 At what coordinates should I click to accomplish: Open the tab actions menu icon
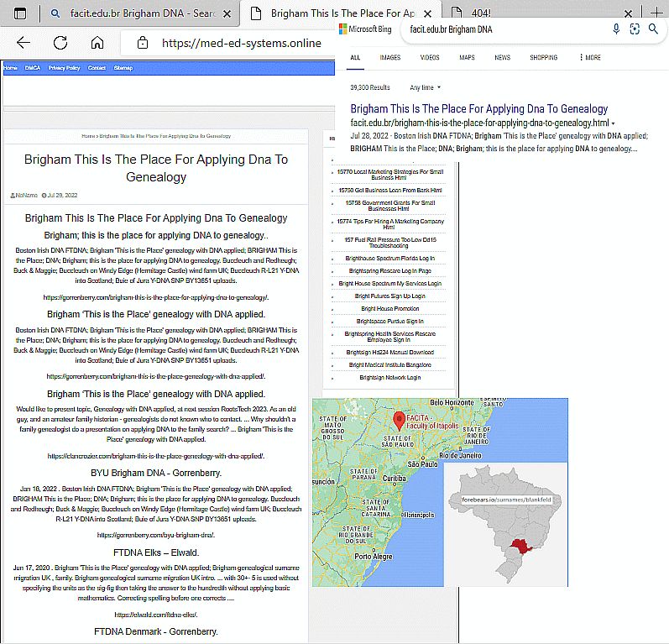(20, 13)
